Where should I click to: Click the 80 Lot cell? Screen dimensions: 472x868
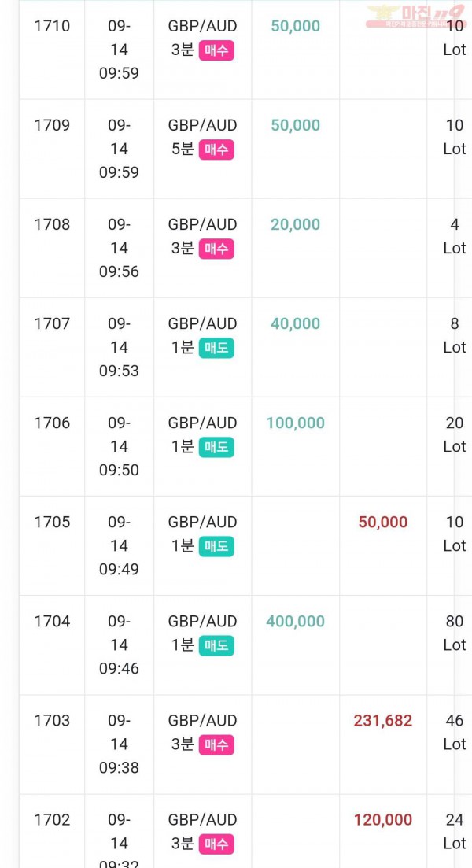[454, 633]
